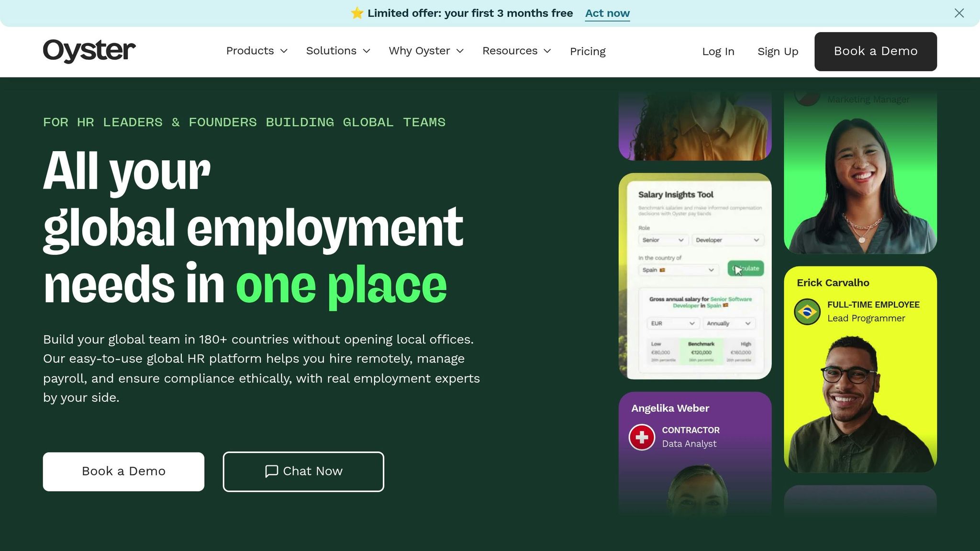Click the Log In link
980x551 pixels.
[x=718, y=52]
